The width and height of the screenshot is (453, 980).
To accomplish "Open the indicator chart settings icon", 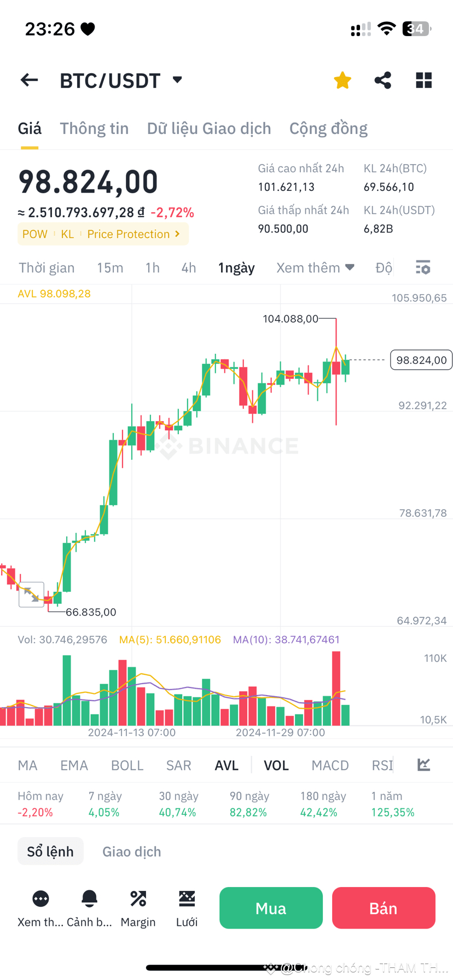I will [423, 765].
